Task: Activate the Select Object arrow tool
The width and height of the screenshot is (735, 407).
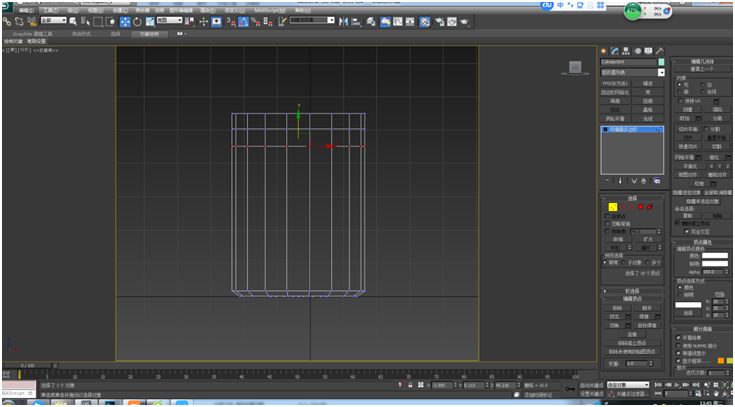Action: click(73, 21)
